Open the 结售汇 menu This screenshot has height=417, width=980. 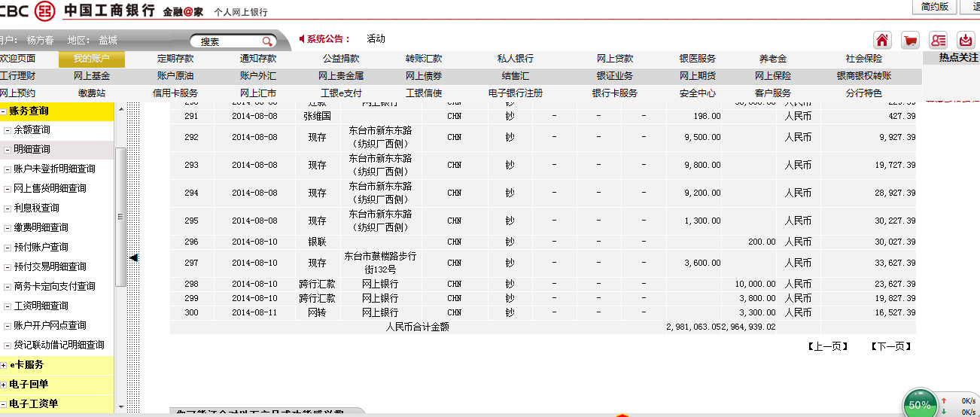pyautogui.click(x=516, y=76)
